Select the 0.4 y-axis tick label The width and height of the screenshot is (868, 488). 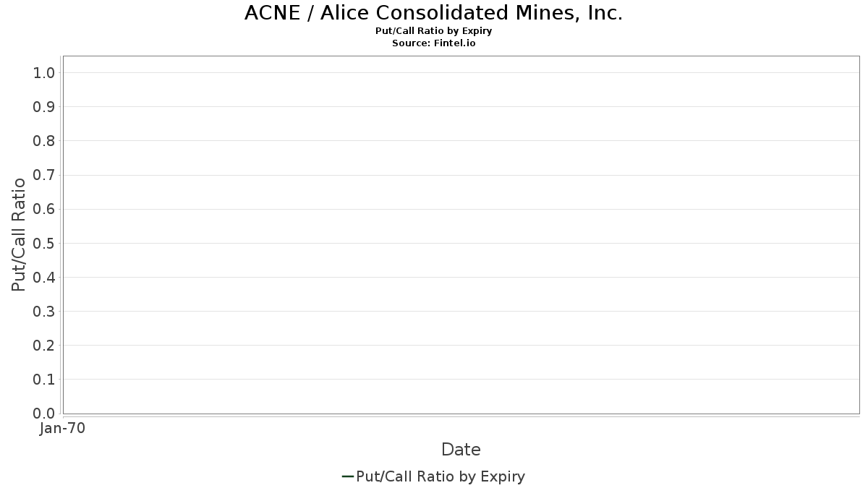coord(44,278)
